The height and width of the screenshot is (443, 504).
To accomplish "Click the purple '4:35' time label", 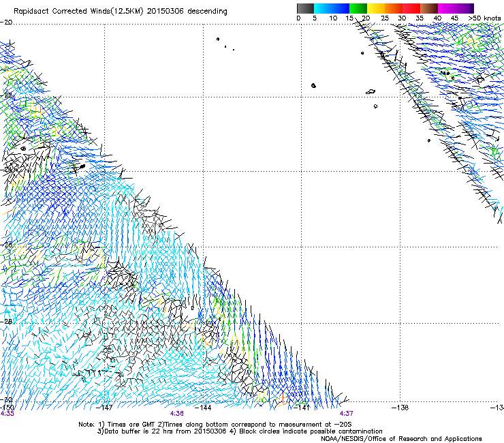I will (7, 414).
